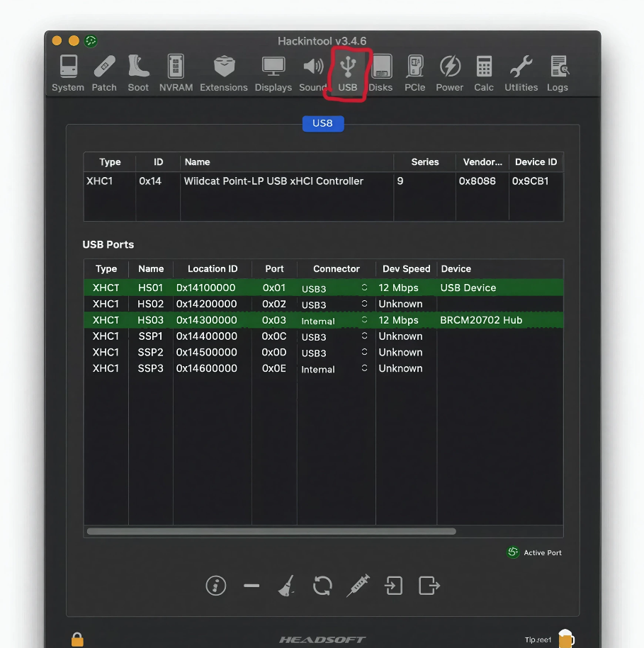The image size is (644, 648).
Task: Select the SSP3 port name cell
Action: click(x=150, y=368)
